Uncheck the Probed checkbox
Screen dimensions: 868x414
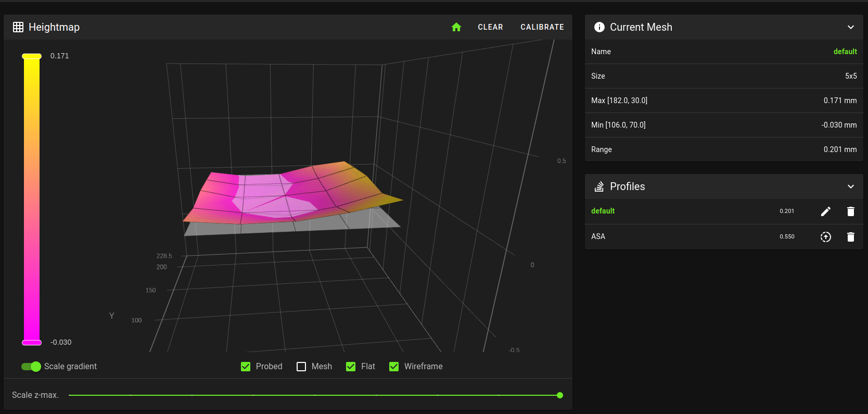(x=246, y=367)
